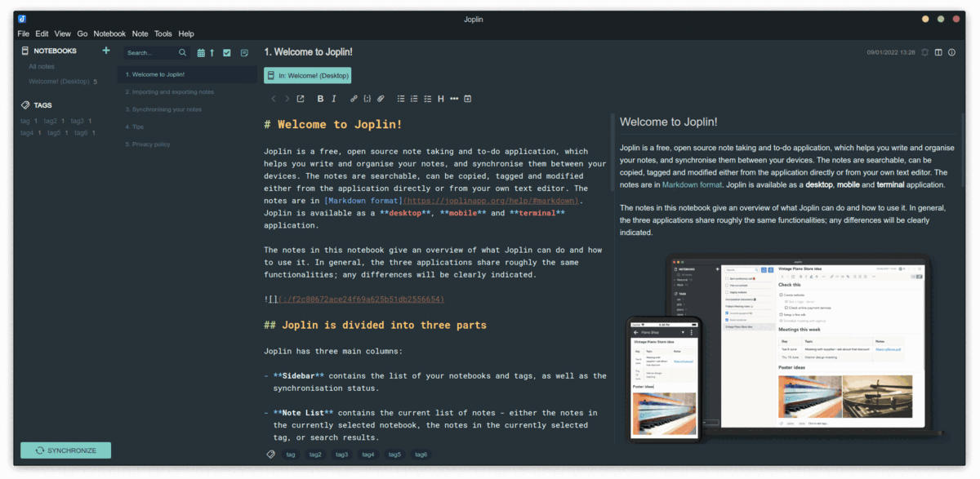The width and height of the screenshot is (980, 479).
Task: Insert date time icon in toolbar
Action: coord(468,99)
